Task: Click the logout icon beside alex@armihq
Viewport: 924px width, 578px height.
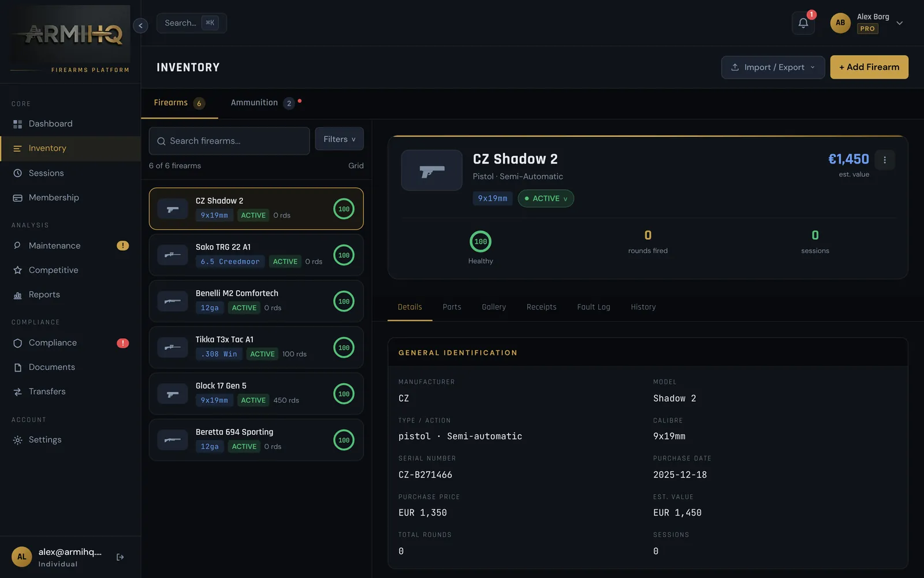Action: 120,557
